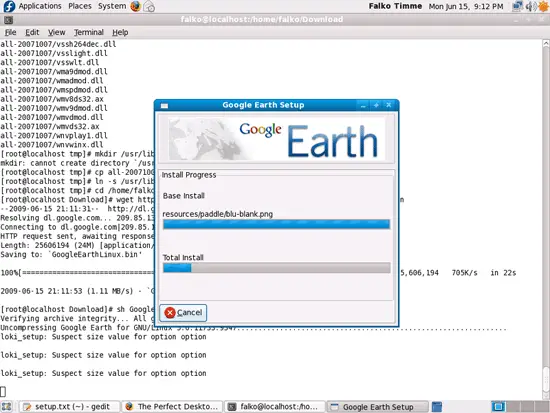Image resolution: width=550 pixels, height=413 pixels.
Task: Click the 'Install Progress' frame label
Action: [x=189, y=175]
